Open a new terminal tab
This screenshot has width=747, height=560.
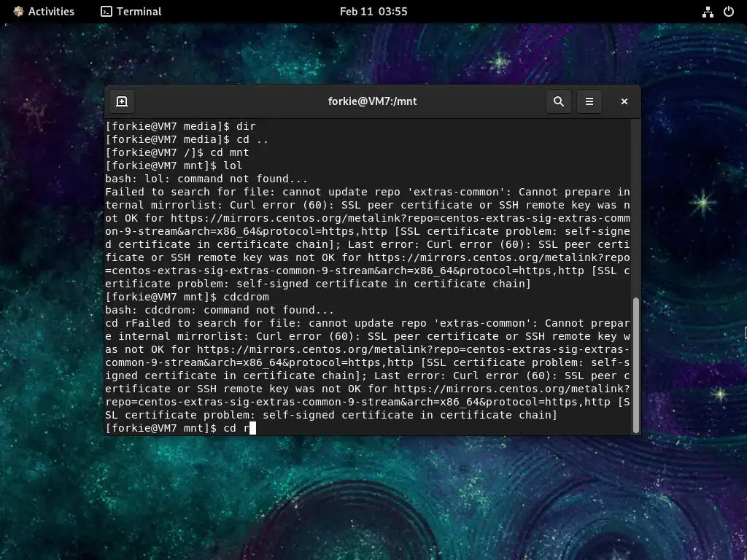click(122, 101)
